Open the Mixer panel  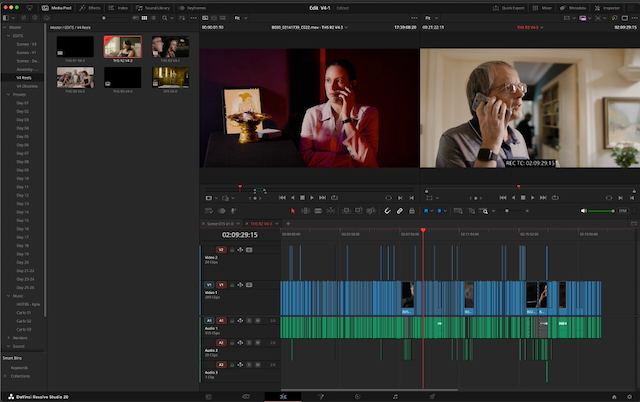(x=542, y=8)
